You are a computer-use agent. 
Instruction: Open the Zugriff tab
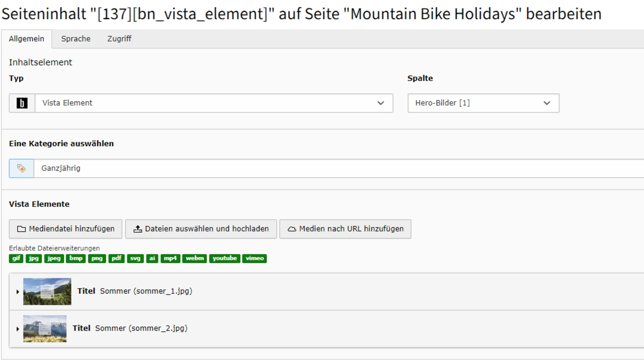(119, 39)
